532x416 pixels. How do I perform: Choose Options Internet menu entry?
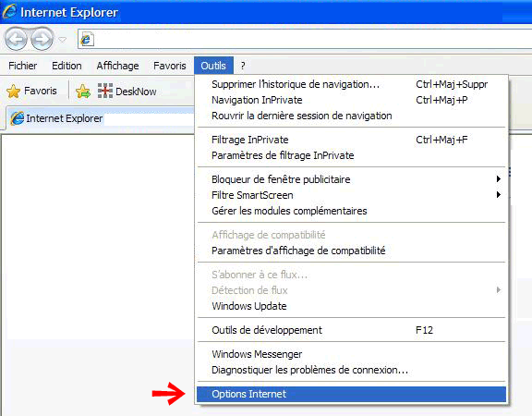coord(352,394)
